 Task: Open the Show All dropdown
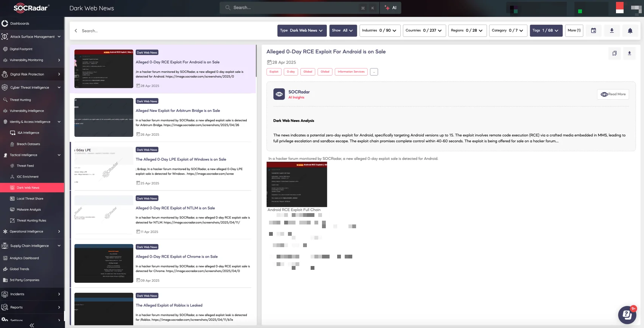pyautogui.click(x=343, y=31)
